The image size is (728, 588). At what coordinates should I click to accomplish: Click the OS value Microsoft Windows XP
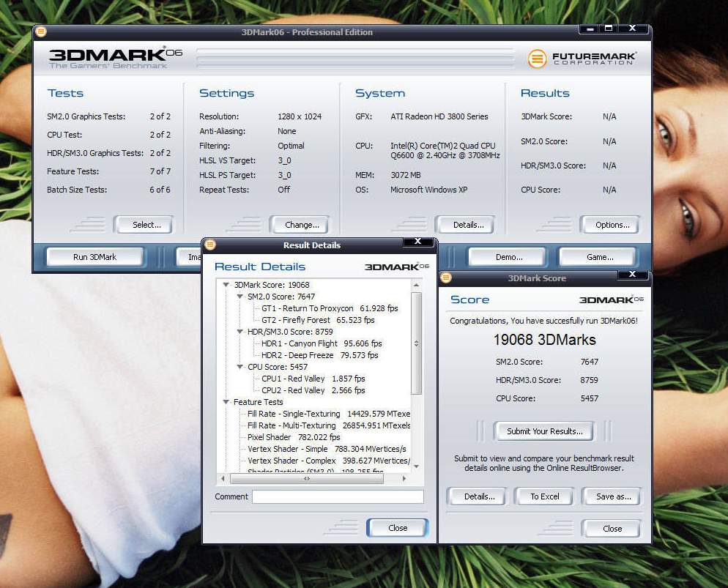coord(428,190)
